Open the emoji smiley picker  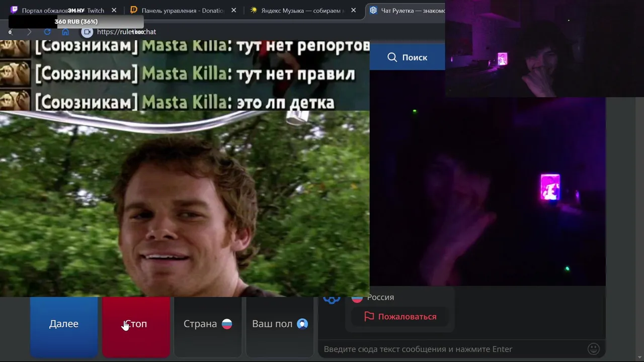[594, 348]
